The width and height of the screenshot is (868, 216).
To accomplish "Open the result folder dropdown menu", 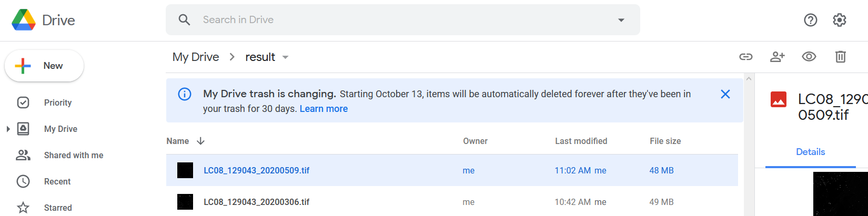I will coord(285,57).
